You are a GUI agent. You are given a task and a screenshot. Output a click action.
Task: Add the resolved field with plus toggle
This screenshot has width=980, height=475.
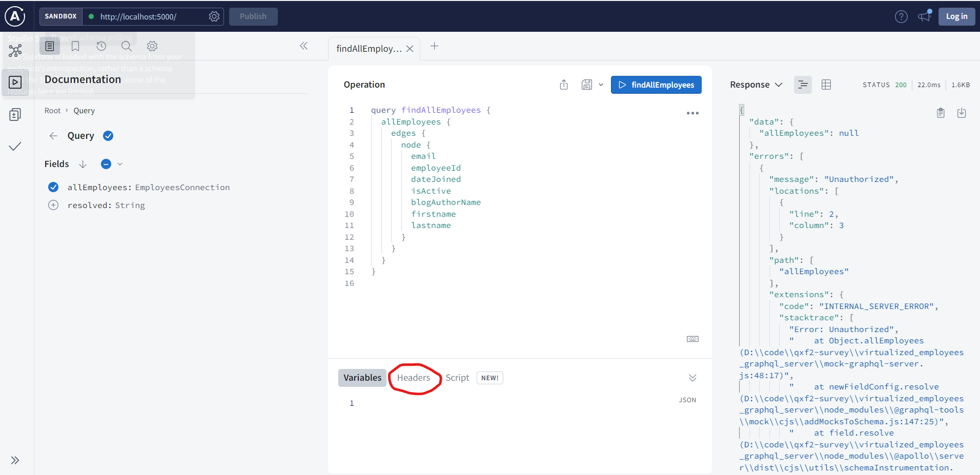click(x=53, y=205)
